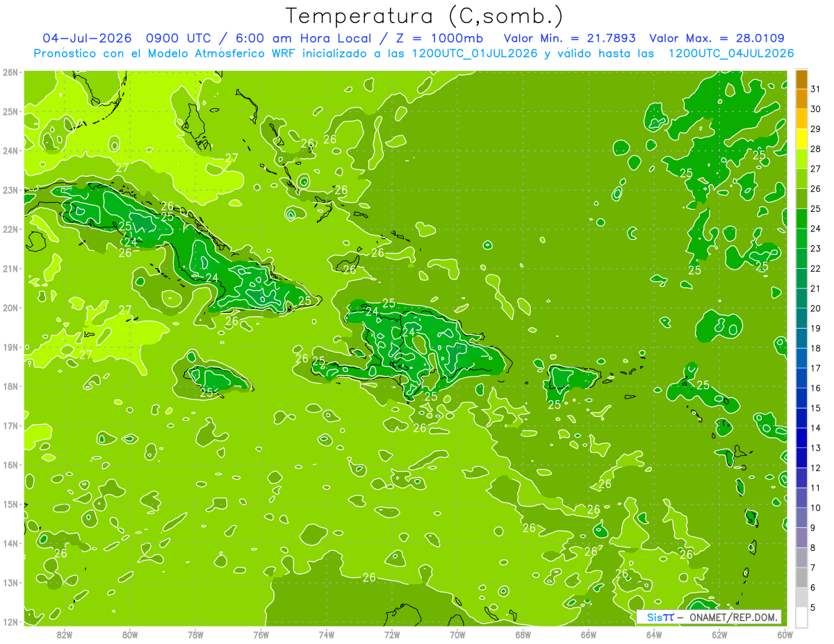Click the '70W' longitude label
Image resolution: width=834 pixels, height=644 pixels.
pyautogui.click(x=457, y=634)
